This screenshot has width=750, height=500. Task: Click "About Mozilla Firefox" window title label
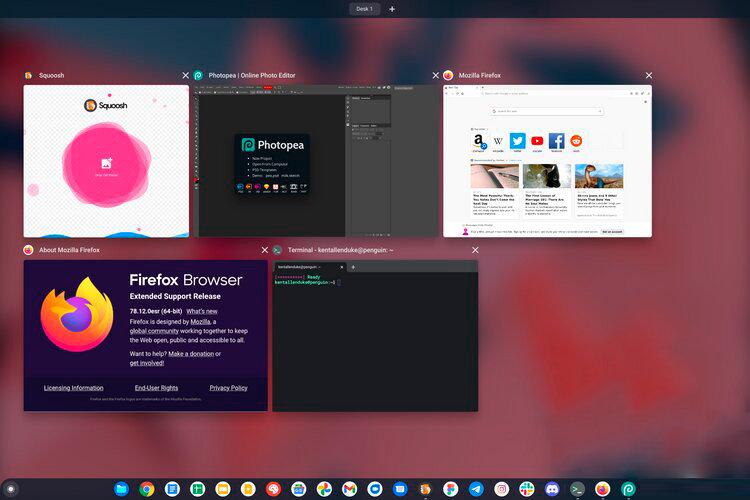click(x=69, y=250)
